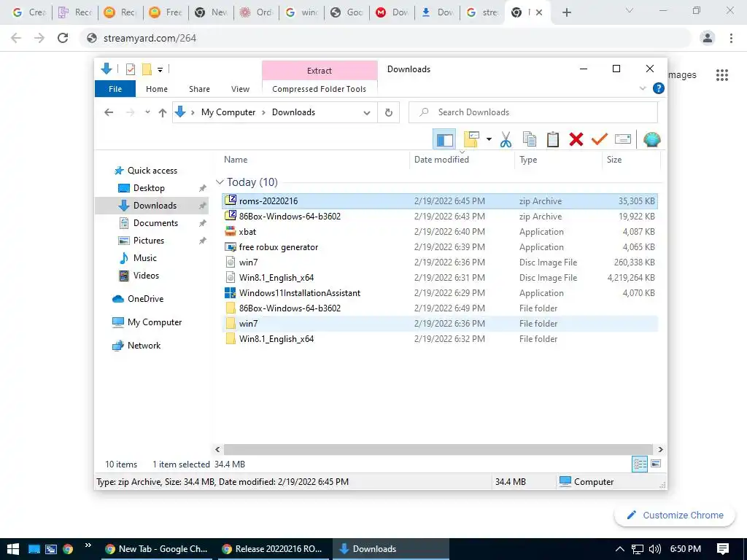Select the xbat application file
This screenshot has width=747, height=560.
pyautogui.click(x=440, y=231)
